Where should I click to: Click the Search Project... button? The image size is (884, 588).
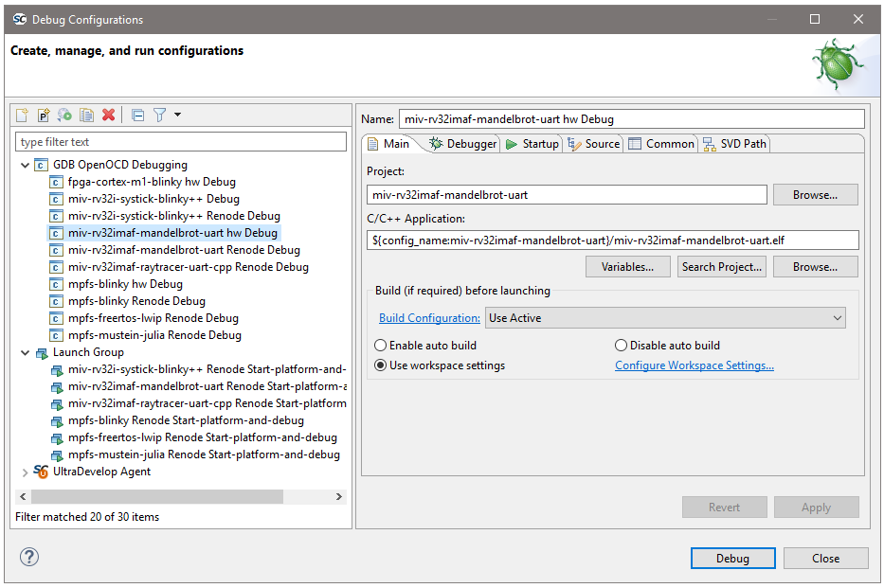pyautogui.click(x=722, y=267)
